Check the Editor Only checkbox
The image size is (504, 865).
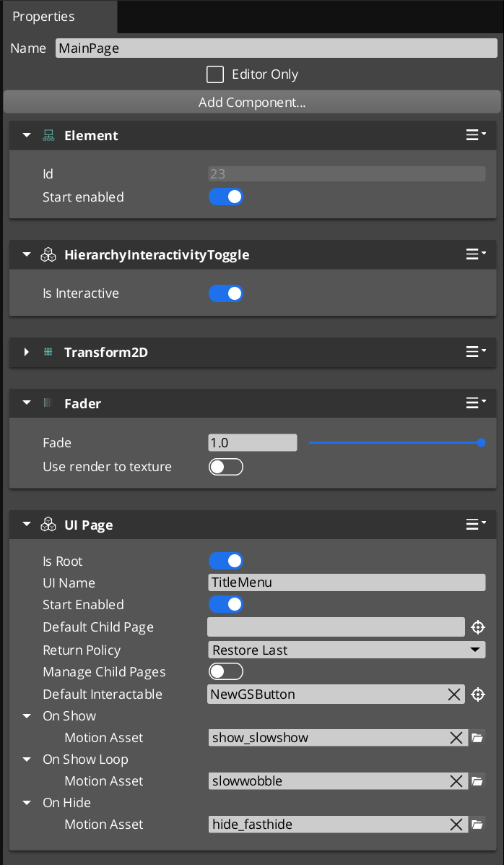pyautogui.click(x=214, y=74)
